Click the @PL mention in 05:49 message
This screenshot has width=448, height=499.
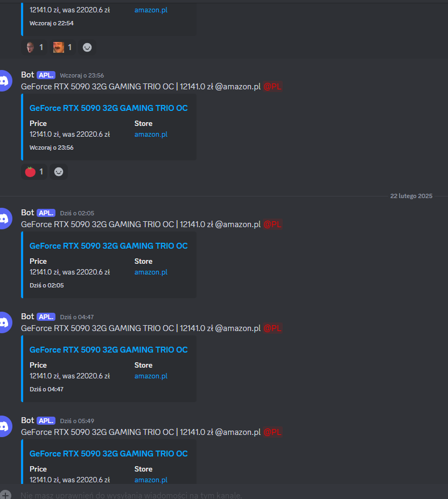tap(272, 432)
